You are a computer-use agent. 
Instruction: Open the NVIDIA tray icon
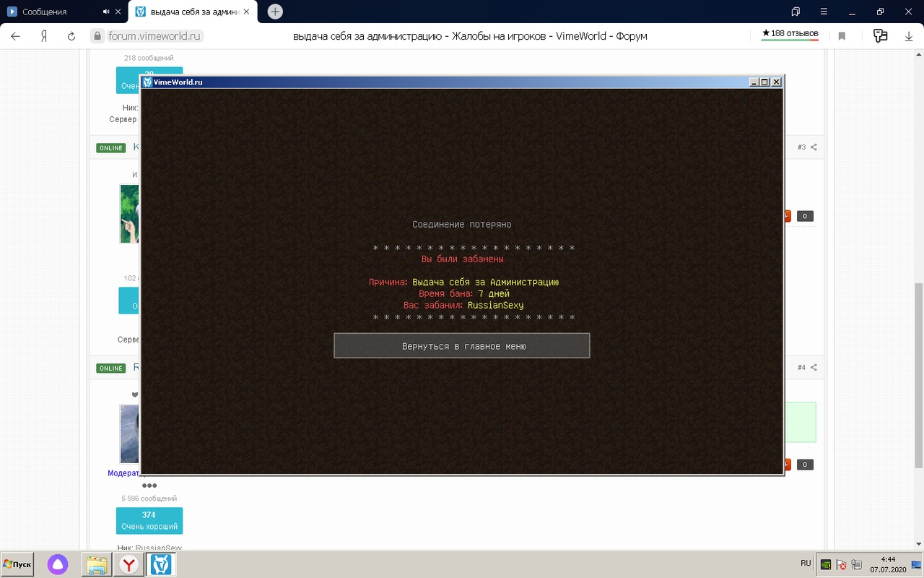827,565
